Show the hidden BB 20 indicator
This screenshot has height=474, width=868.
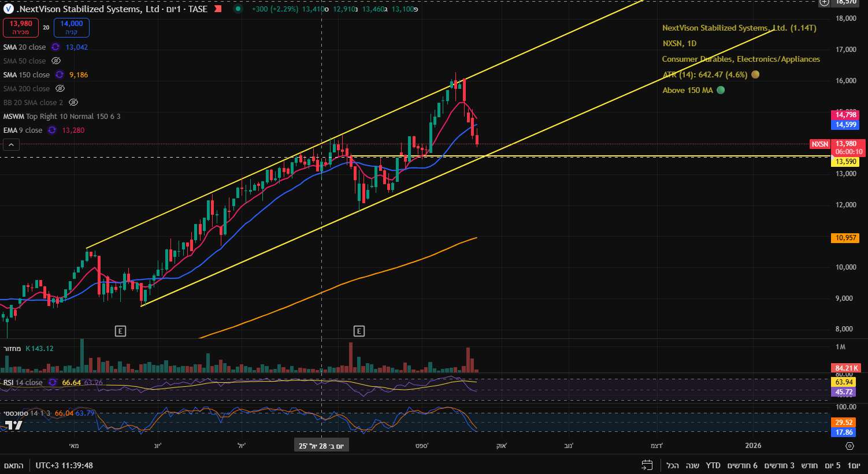tap(73, 102)
